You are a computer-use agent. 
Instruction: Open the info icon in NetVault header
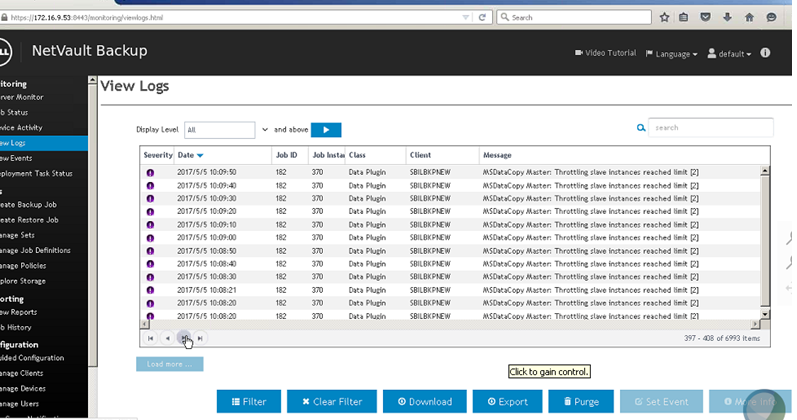point(765,53)
